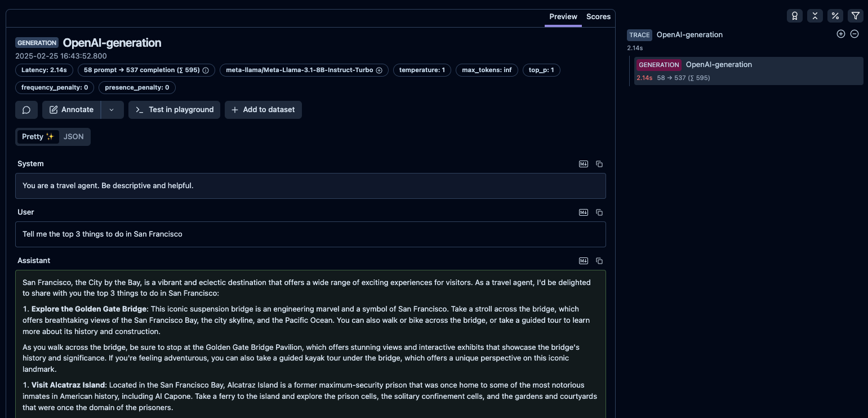The width and height of the screenshot is (868, 418).
Task: Open the comments speech bubble button
Action: coord(26,110)
